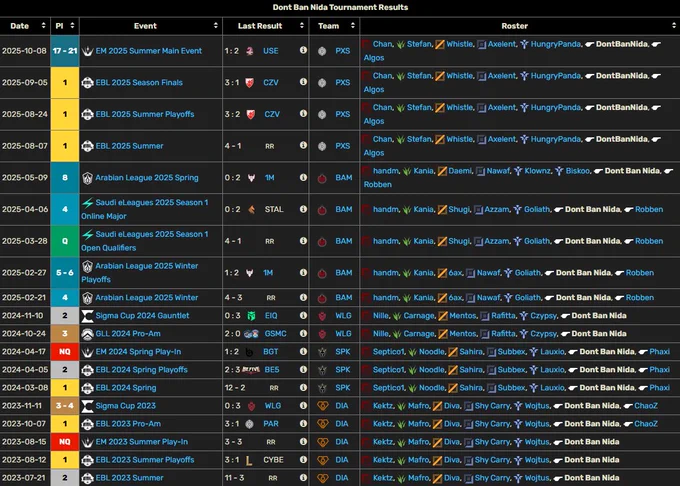The height and width of the screenshot is (486, 680).
Task: Open PAR team link in 2023-10-07 row
Action: pos(271,424)
